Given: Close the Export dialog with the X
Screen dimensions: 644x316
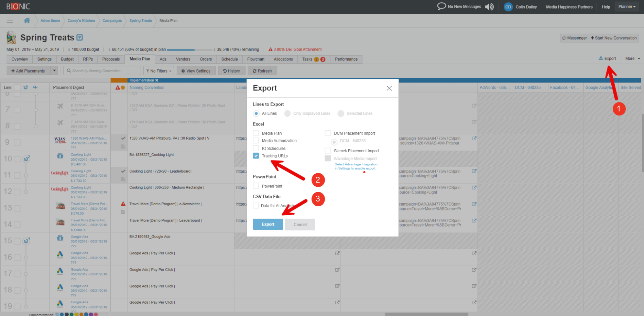Looking at the screenshot, I should coord(389,88).
